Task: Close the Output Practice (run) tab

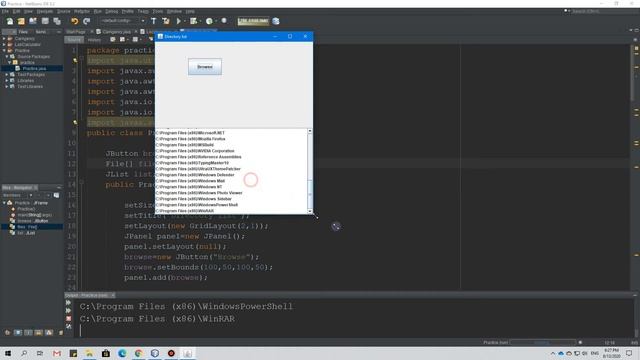Action: [x=113, y=295]
